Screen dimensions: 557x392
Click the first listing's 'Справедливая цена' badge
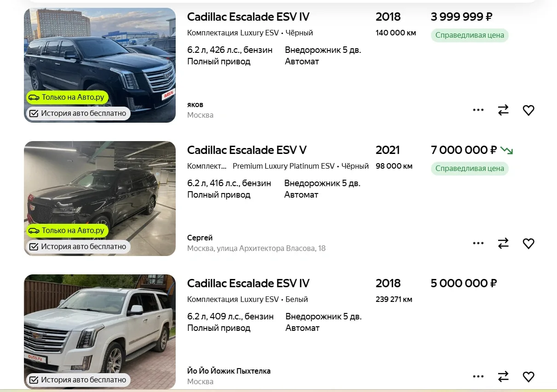pos(470,35)
